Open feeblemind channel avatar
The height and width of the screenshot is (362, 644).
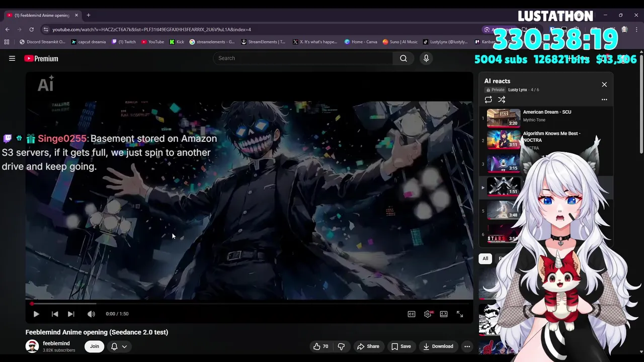(x=32, y=346)
